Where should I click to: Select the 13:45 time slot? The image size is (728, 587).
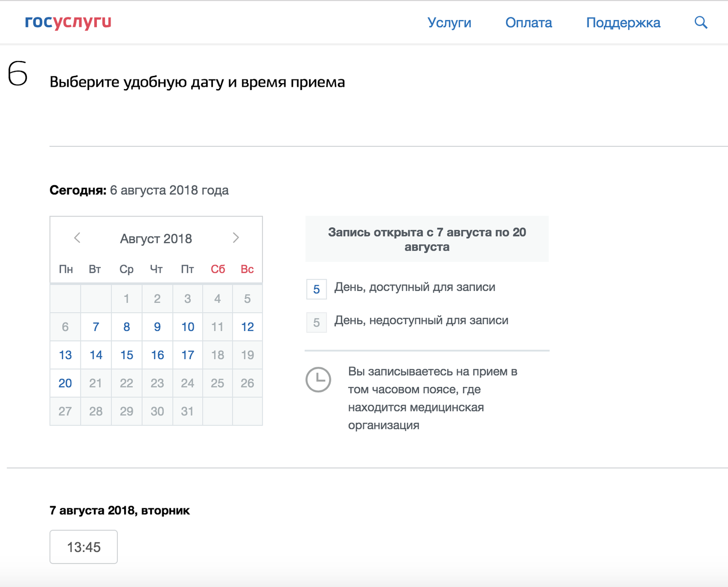(84, 547)
